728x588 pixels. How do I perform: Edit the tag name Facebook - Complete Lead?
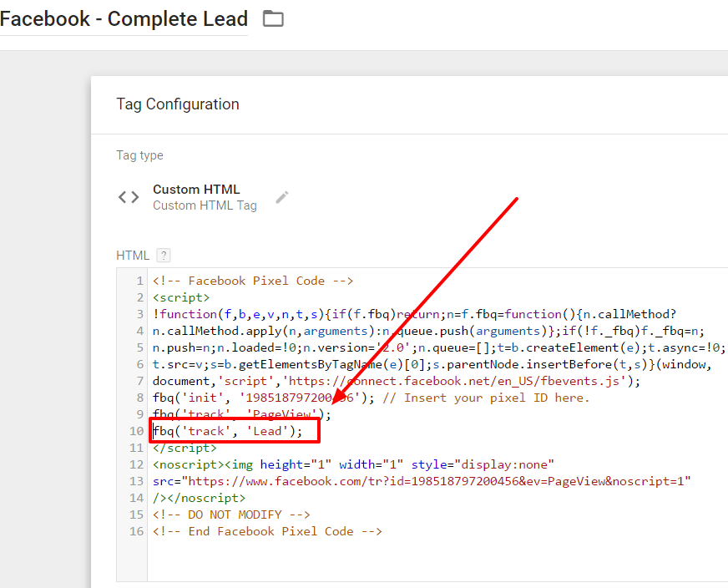(124, 19)
